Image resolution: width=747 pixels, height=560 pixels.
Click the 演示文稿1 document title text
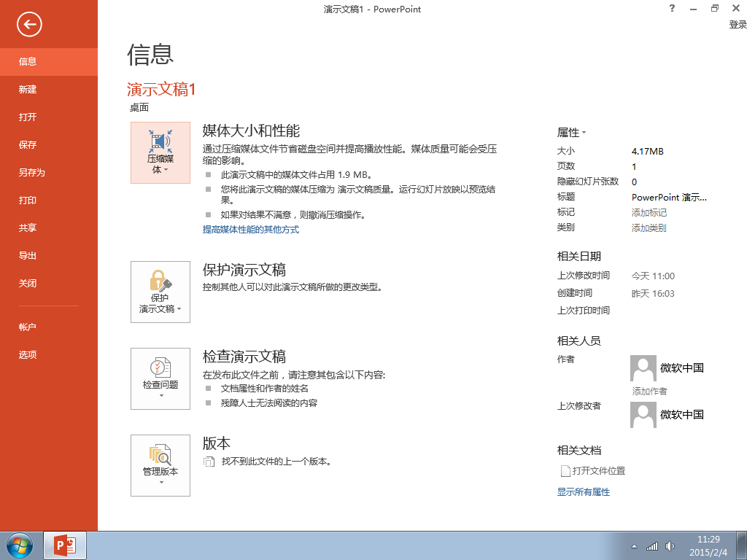tap(161, 89)
